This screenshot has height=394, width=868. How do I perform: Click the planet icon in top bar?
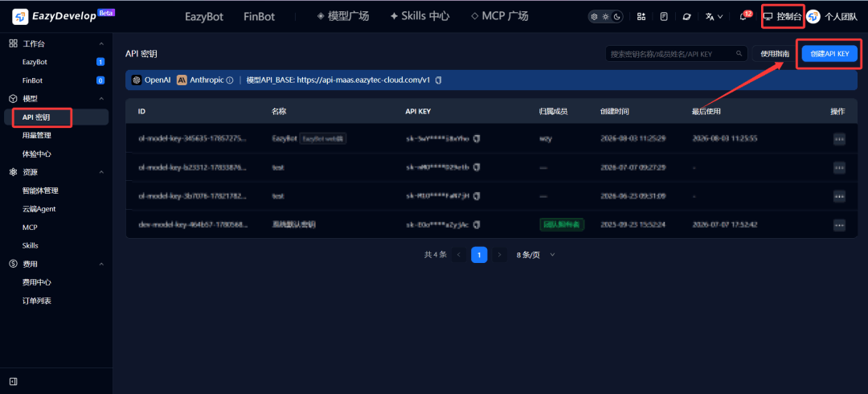click(687, 17)
